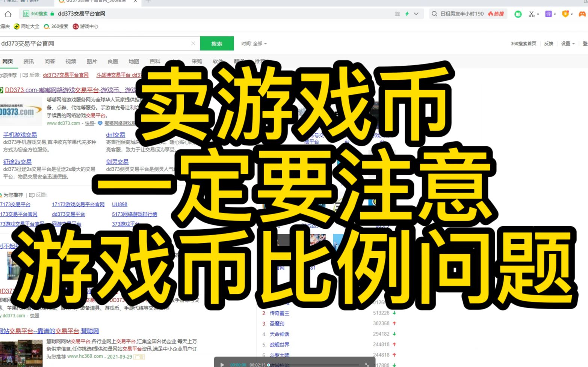Viewport: 588px width, 367px height.
Task: Expand the orange shield dropdown arrow
Action: [572, 14]
